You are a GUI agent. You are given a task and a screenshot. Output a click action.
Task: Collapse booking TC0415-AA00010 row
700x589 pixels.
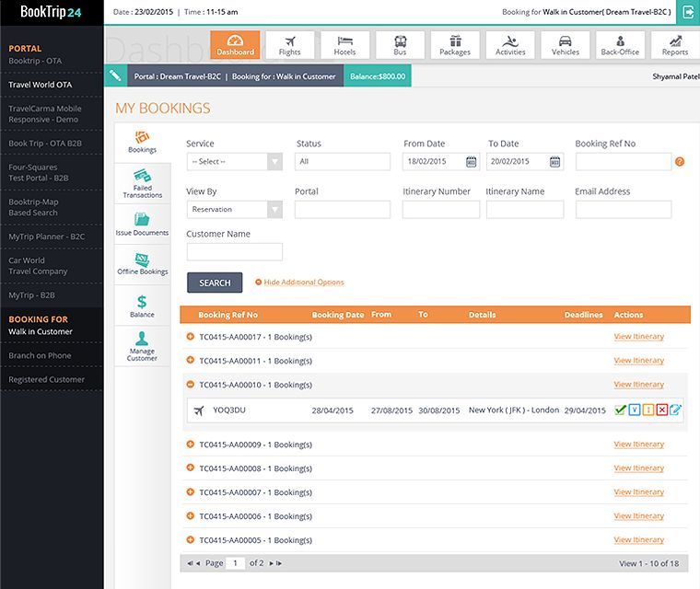[x=190, y=384]
